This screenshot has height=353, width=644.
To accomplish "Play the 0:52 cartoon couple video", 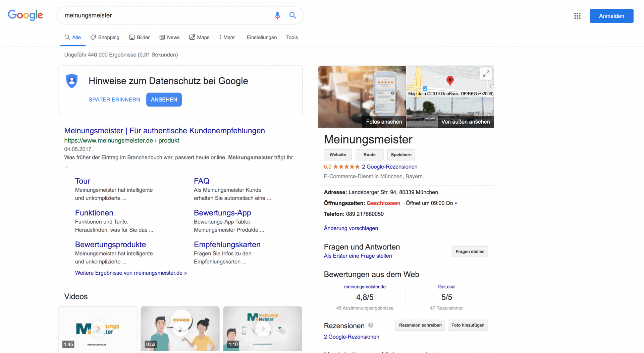I will click(180, 328).
